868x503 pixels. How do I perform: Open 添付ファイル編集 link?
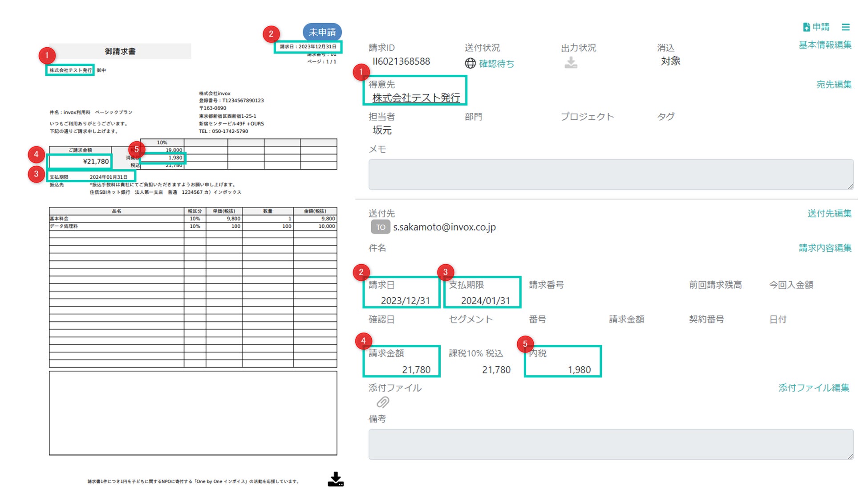coord(813,388)
